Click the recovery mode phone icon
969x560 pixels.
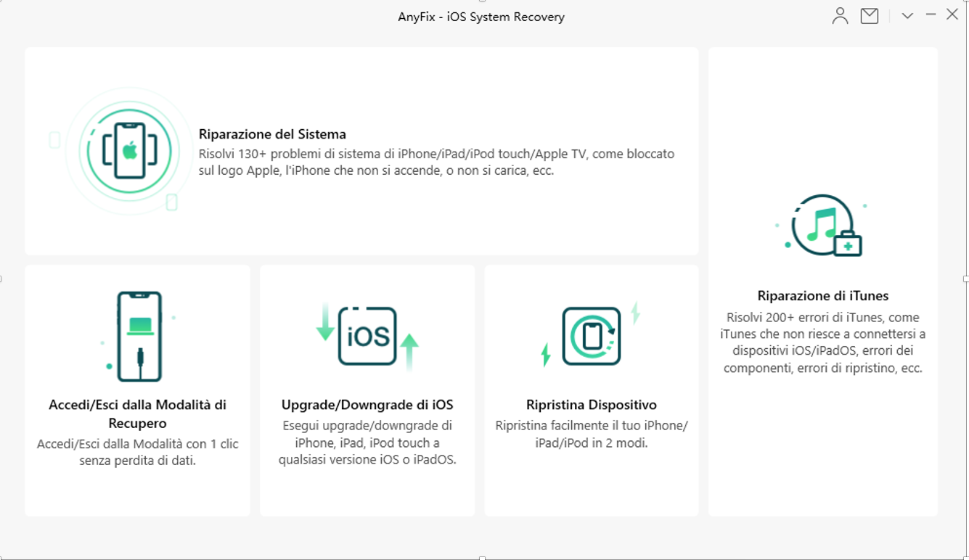(x=139, y=337)
